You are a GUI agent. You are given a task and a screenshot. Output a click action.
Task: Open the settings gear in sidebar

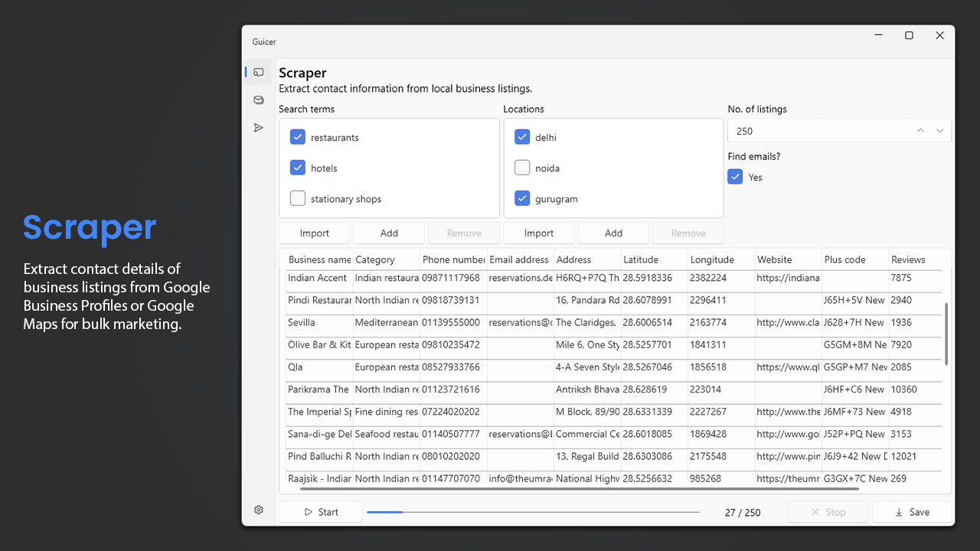259,510
